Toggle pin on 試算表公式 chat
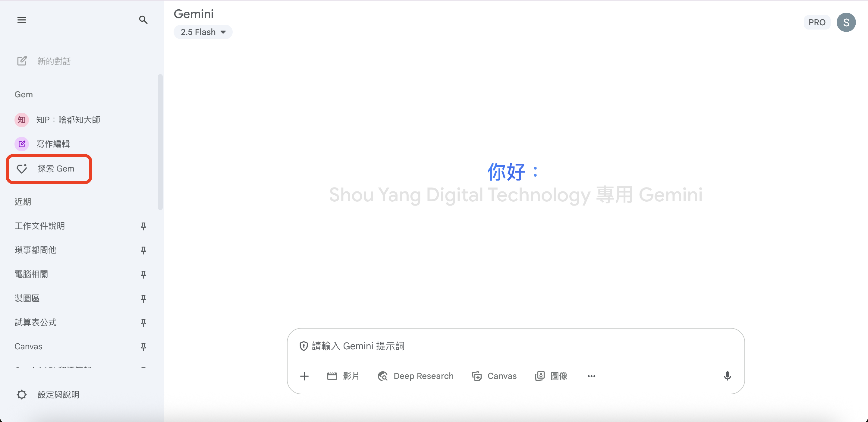868x422 pixels. tap(143, 322)
